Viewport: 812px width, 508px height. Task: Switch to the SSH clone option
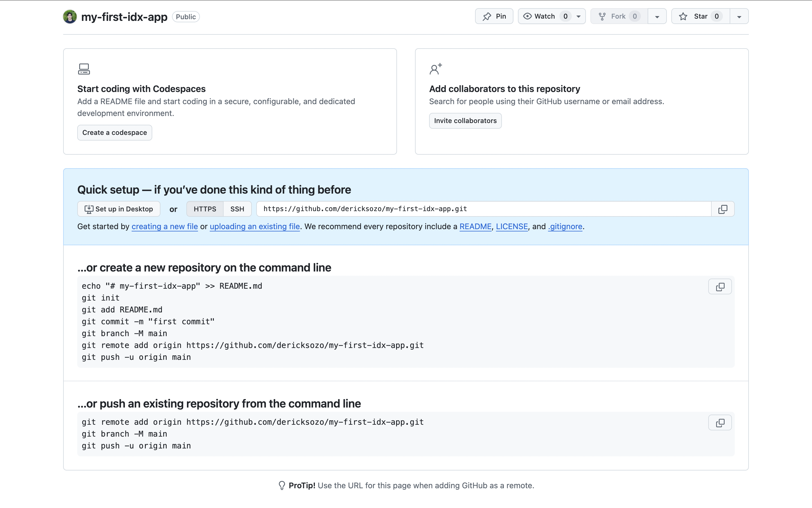pyautogui.click(x=237, y=209)
